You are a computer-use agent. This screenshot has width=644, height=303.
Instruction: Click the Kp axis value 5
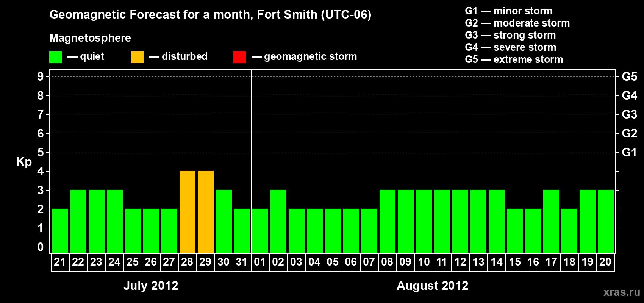[41, 152]
